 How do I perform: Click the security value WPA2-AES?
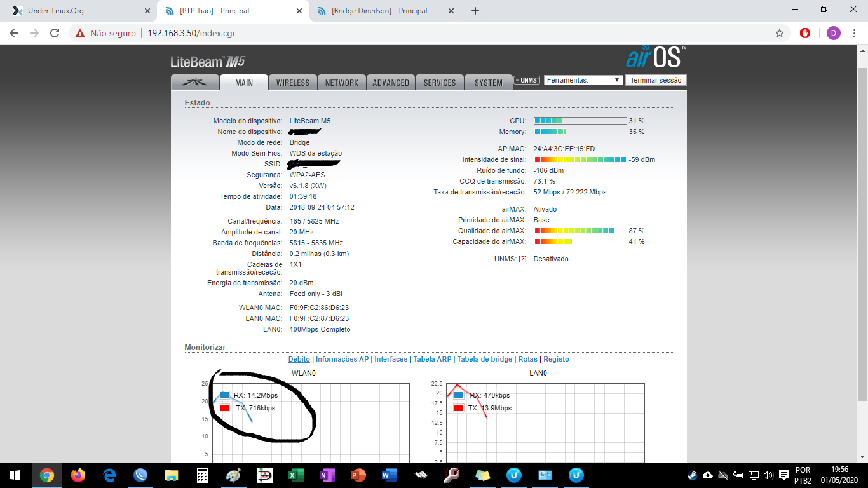pyautogui.click(x=307, y=175)
